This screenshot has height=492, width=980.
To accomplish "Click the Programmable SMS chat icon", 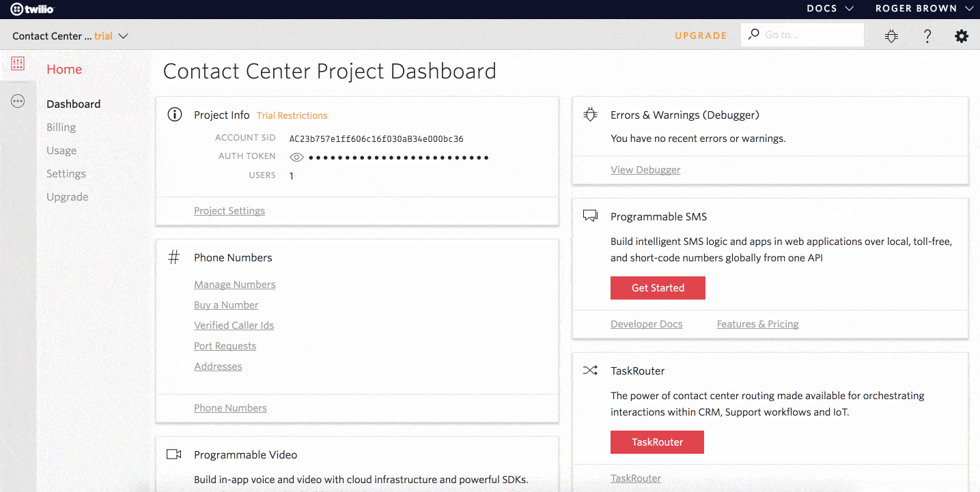I will pyautogui.click(x=590, y=216).
